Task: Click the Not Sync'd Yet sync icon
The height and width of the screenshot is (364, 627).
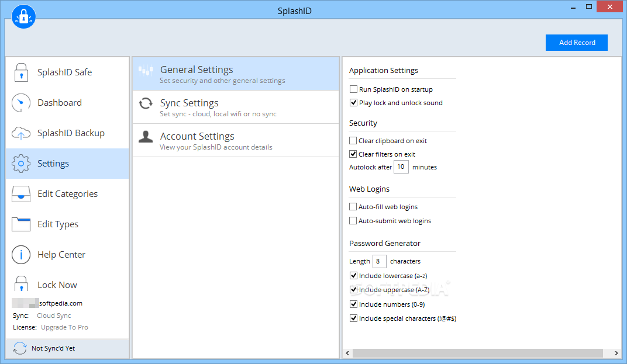Action: tap(20, 348)
